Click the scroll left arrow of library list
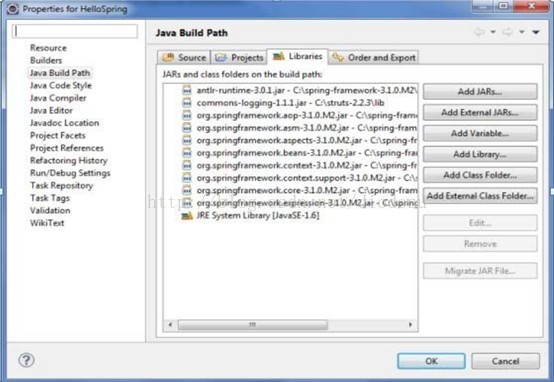 170,324
